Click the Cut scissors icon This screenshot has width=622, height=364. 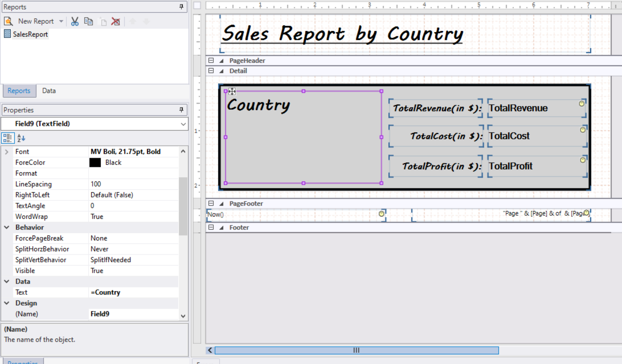tap(75, 21)
